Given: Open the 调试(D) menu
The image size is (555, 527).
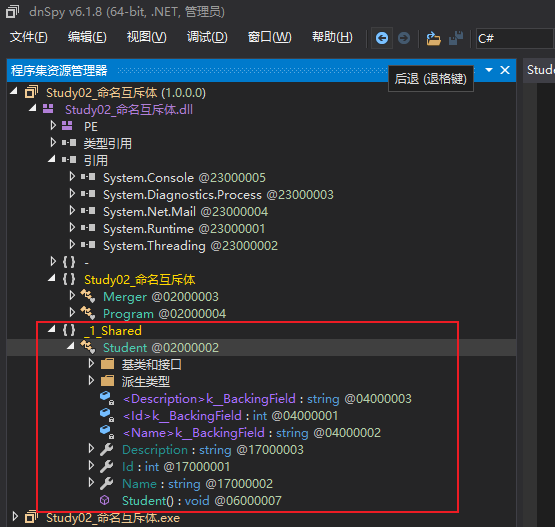Looking at the screenshot, I should [207, 37].
